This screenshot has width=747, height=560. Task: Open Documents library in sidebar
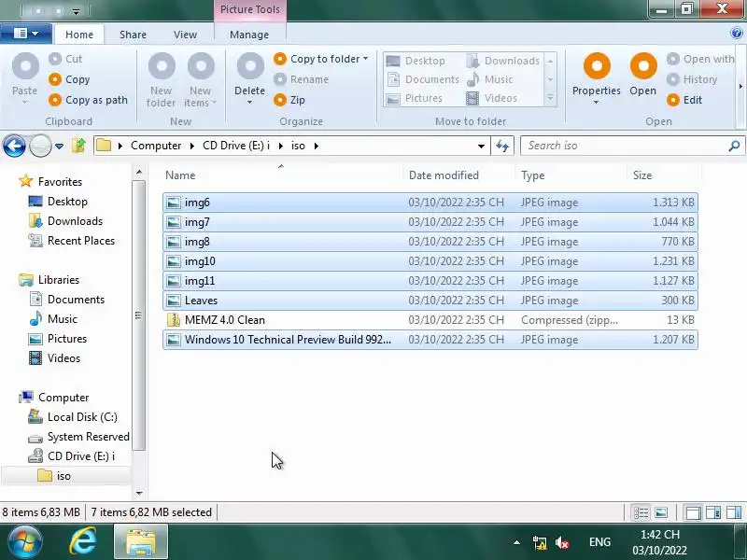(66, 300)
